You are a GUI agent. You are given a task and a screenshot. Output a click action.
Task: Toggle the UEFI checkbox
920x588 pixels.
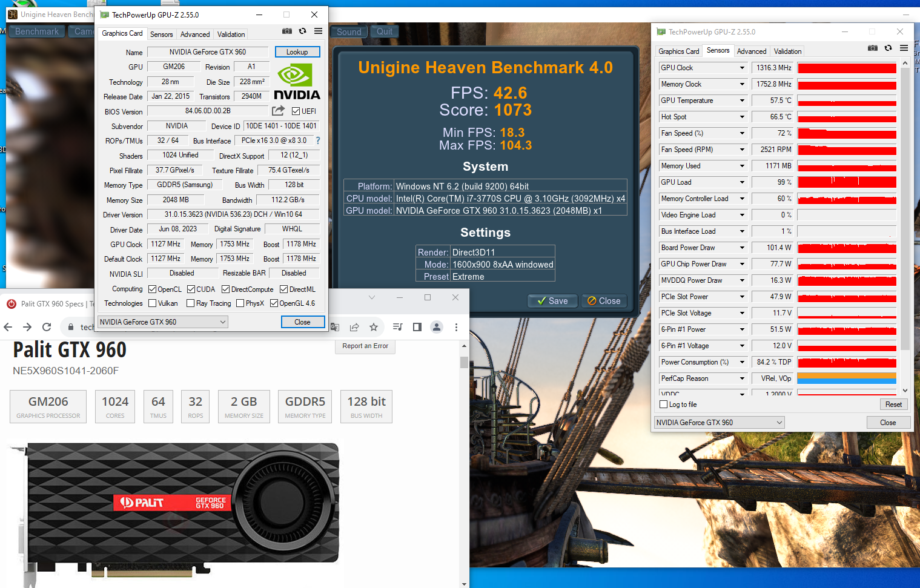[296, 111]
